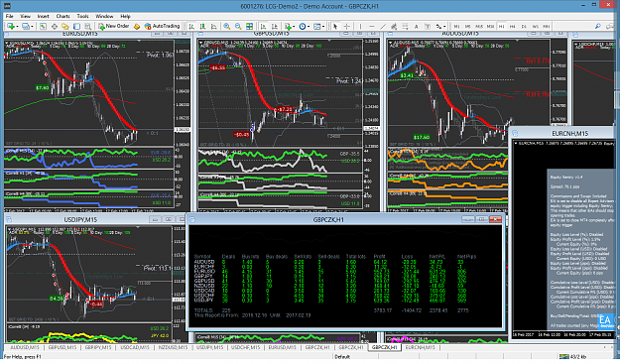Click the New Order button

coord(114,26)
